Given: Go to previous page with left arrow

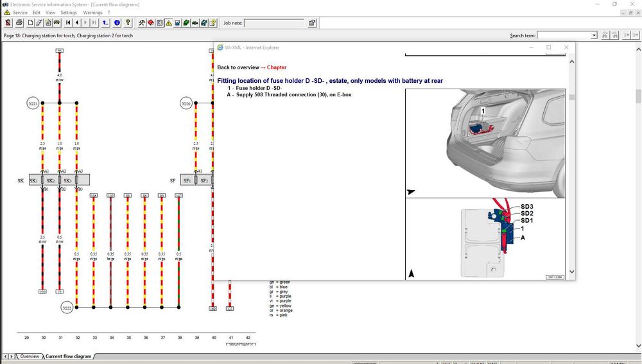Looking at the screenshot, I should [77, 23].
